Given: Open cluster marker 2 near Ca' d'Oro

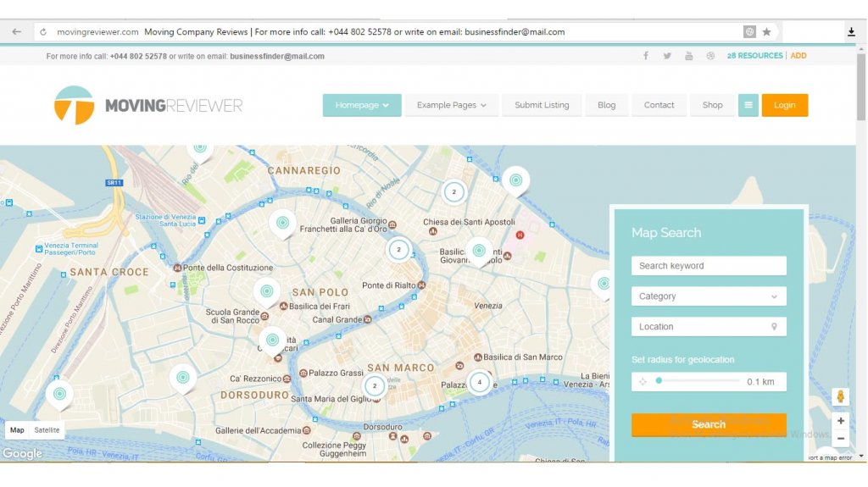Looking at the screenshot, I should 398,250.
